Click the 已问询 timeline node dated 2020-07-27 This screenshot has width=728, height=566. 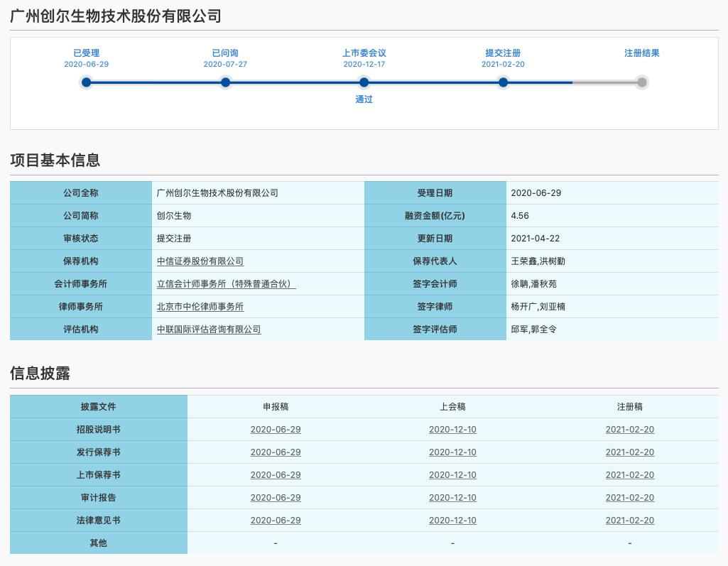(225, 82)
